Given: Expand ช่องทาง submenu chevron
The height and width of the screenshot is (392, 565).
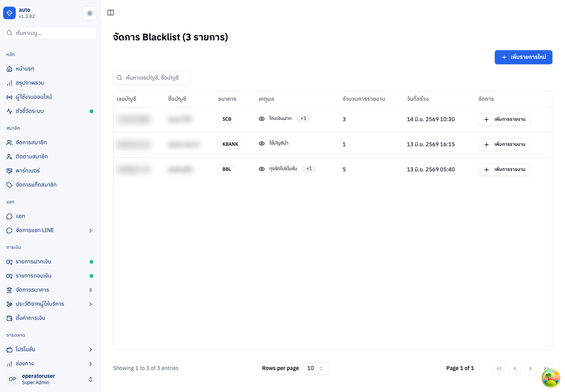Looking at the screenshot, I should [x=91, y=363].
